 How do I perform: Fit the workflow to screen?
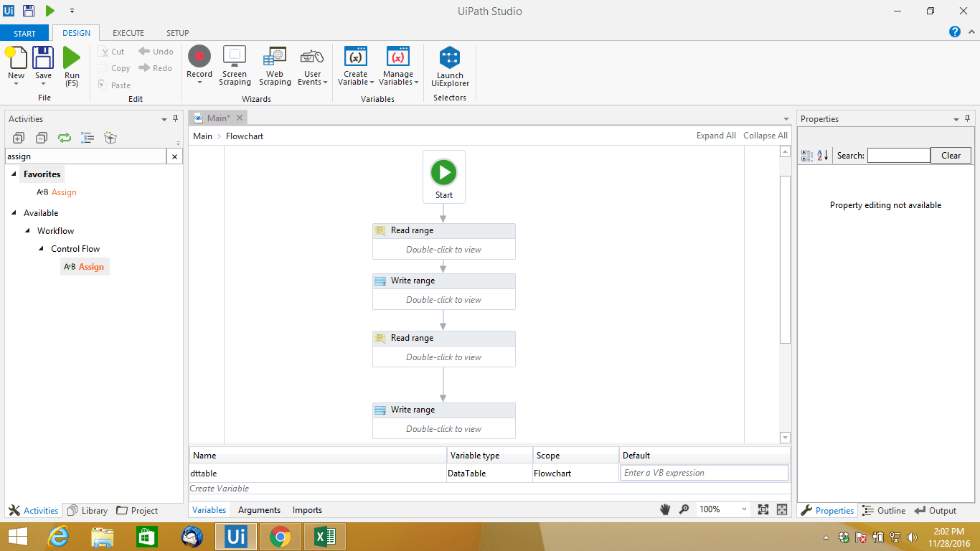pos(763,509)
